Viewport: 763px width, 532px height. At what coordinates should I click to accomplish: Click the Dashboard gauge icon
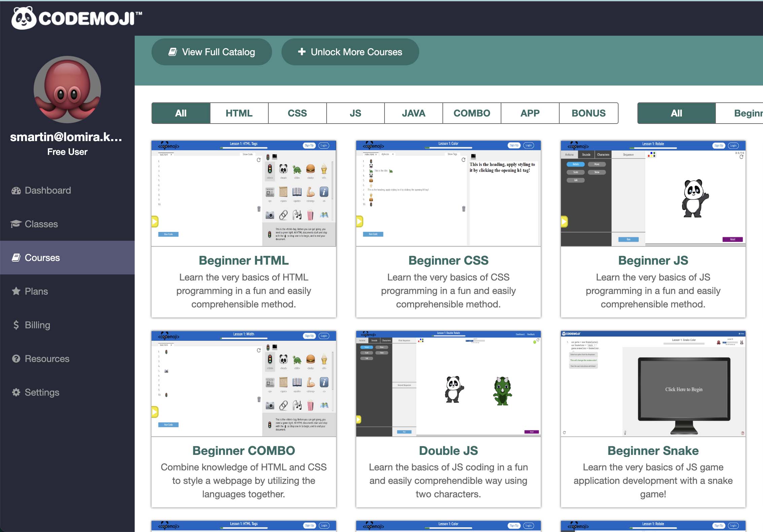(x=16, y=191)
